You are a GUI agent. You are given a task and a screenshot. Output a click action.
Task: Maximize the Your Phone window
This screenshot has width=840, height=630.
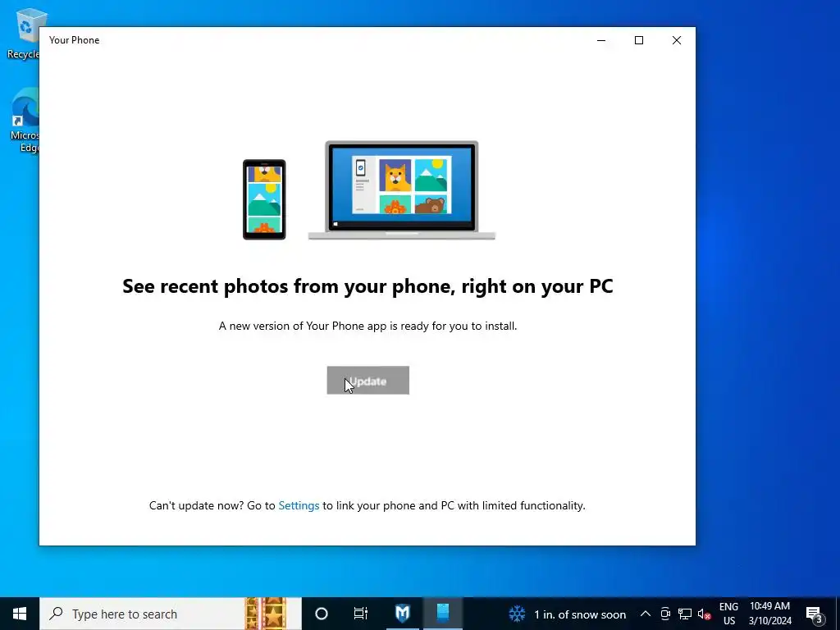coord(638,40)
